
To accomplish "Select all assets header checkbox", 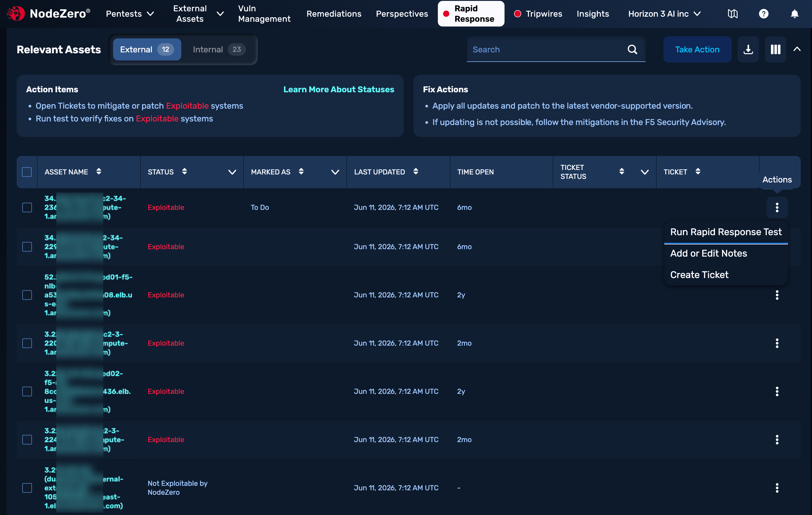I will coord(26,172).
